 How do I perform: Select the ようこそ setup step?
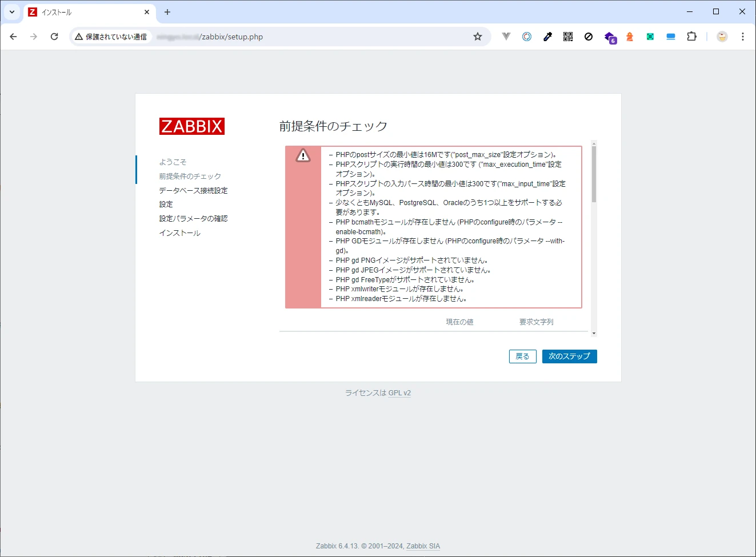pos(173,162)
